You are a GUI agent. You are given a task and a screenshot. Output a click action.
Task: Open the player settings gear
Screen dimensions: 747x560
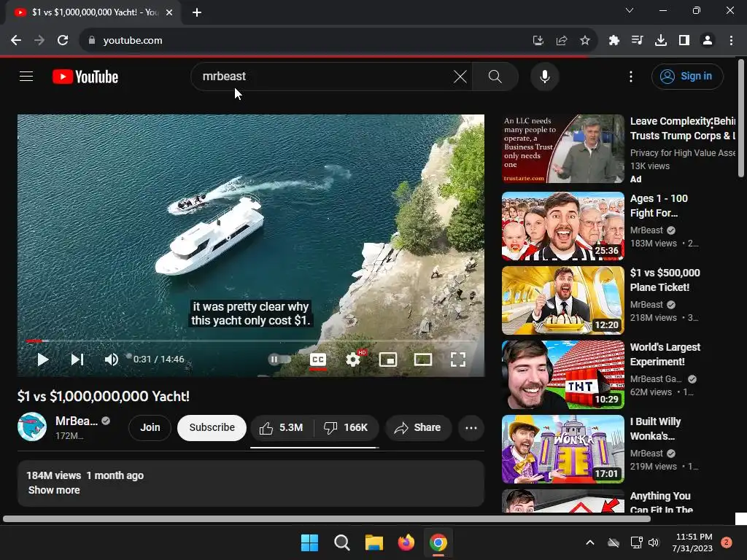click(x=353, y=359)
